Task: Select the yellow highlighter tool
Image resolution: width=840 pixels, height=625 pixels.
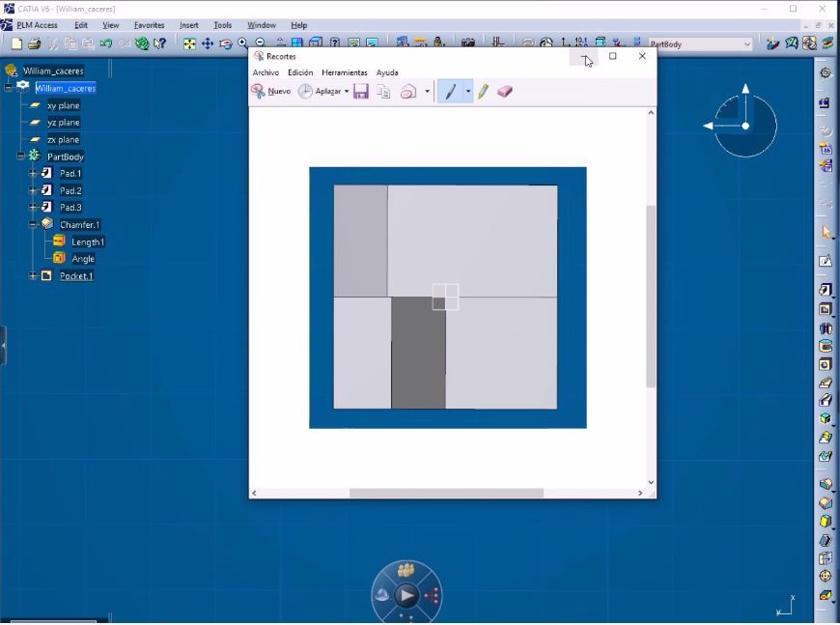Action: click(x=483, y=92)
